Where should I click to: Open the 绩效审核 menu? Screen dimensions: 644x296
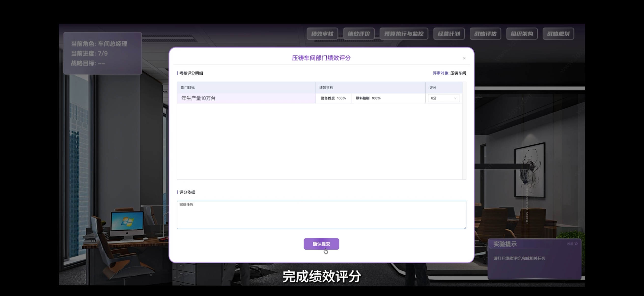click(322, 34)
